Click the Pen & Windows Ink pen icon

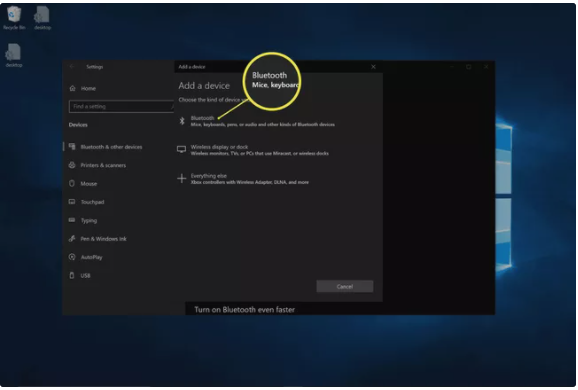72,239
